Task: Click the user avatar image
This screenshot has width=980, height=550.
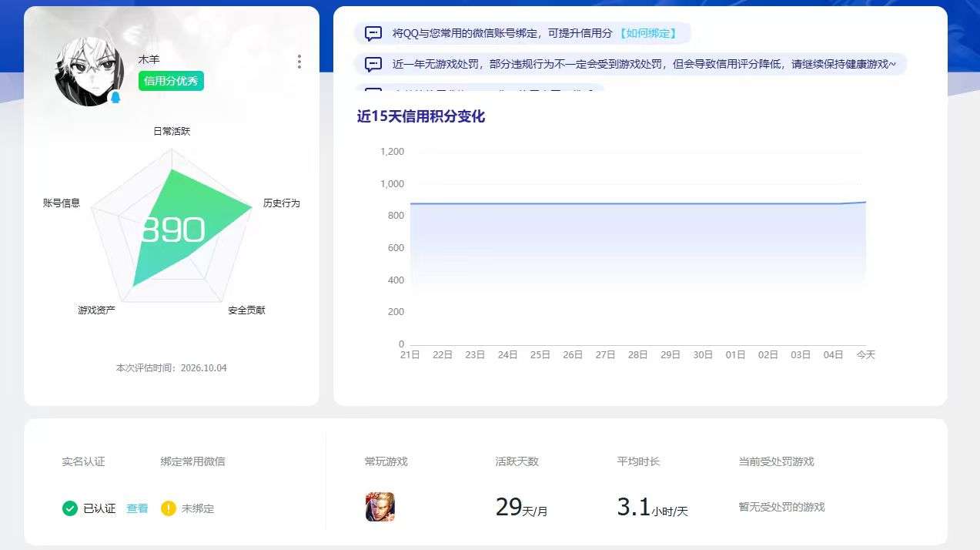Action: tap(89, 71)
